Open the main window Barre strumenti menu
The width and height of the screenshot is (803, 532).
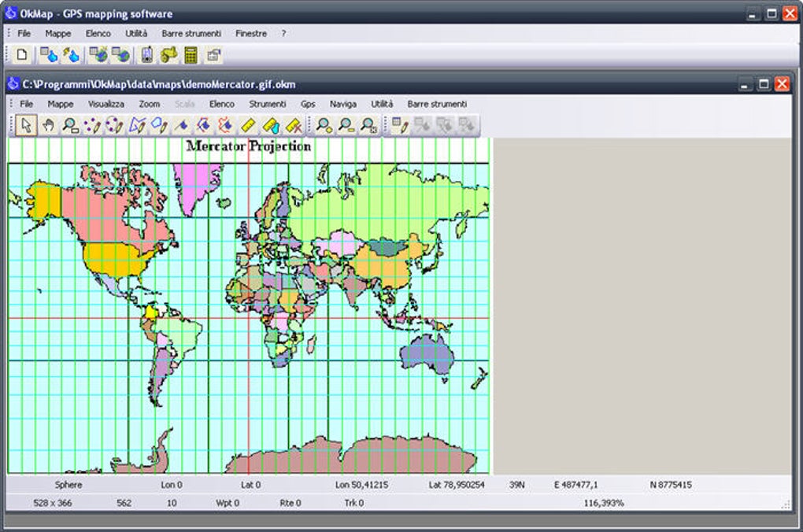point(191,34)
